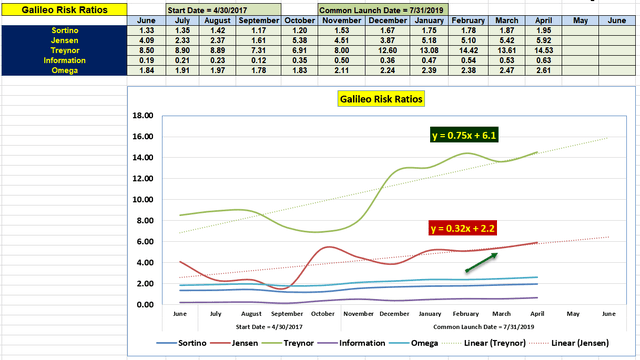Click the chart title Galileo Risk Ratios

tap(381, 99)
